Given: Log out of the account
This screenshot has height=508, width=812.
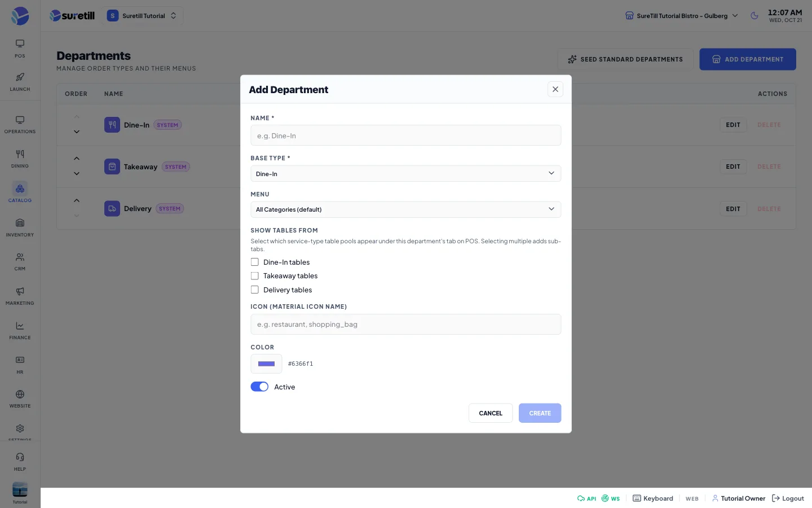Looking at the screenshot, I should 788,498.
